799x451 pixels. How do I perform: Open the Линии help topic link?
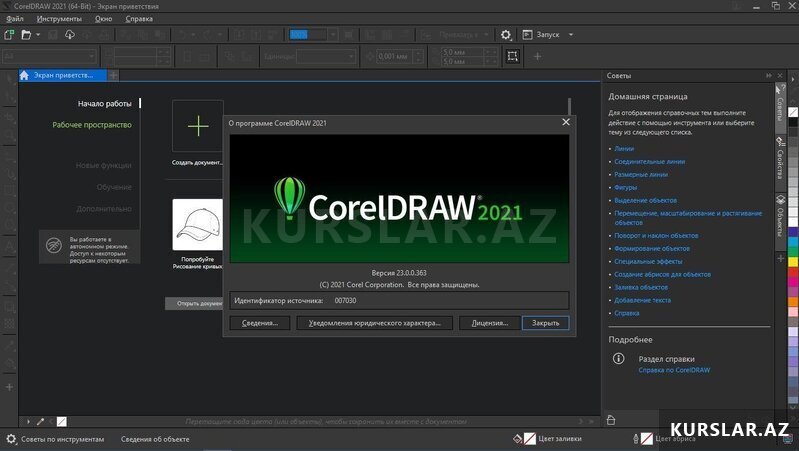pyautogui.click(x=624, y=149)
